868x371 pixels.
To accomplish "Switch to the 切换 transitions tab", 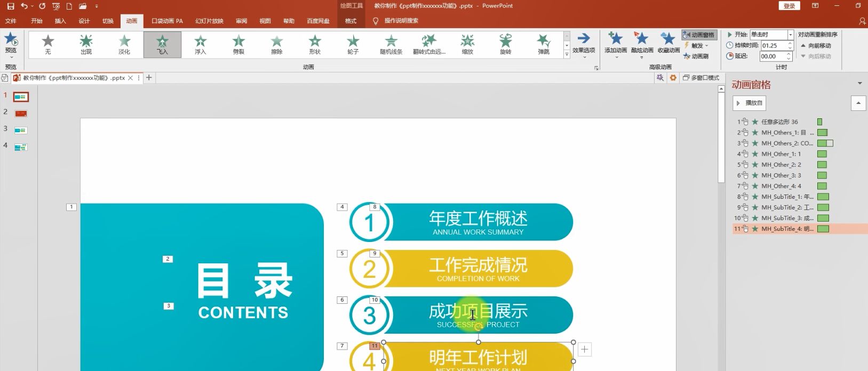I will (x=108, y=21).
